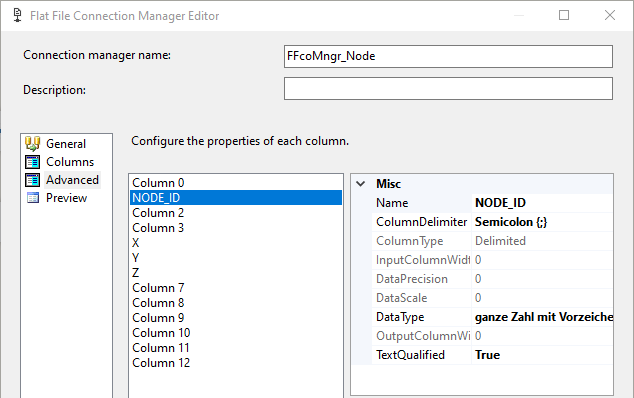Select Column 12 in the list
634x398 pixels.
point(236,362)
